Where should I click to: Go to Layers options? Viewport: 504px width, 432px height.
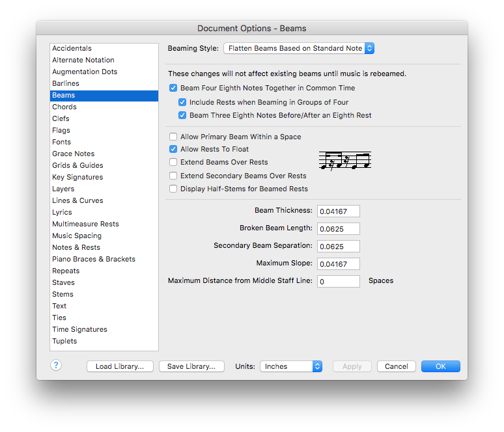tap(104, 189)
